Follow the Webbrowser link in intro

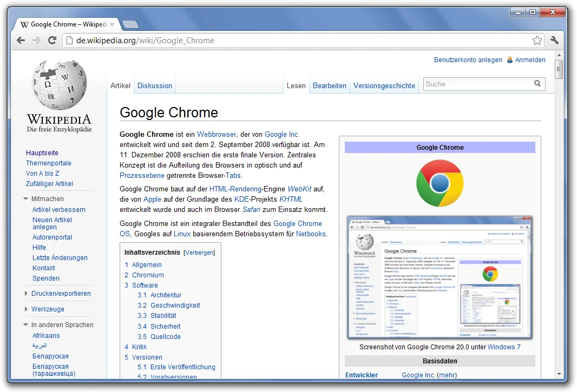pos(217,134)
